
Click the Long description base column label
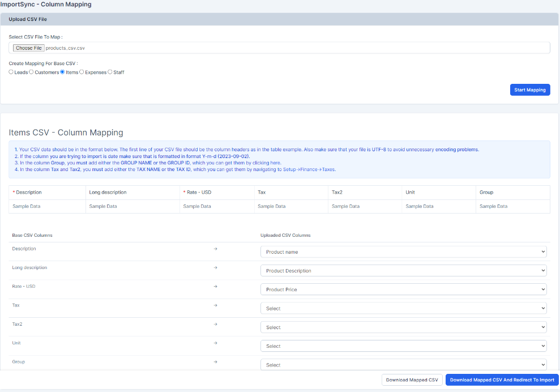tap(29, 267)
